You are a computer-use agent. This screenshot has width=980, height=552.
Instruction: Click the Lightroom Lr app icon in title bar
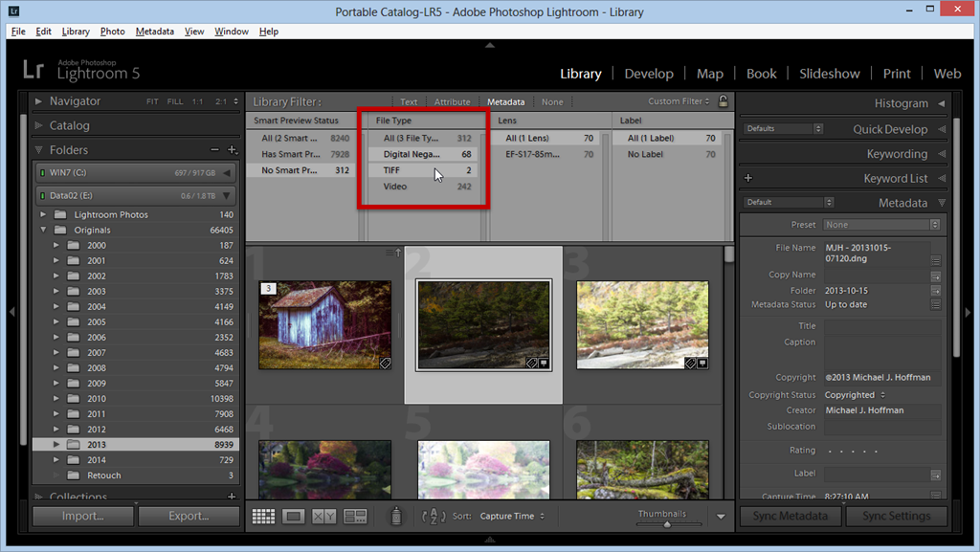pyautogui.click(x=13, y=11)
